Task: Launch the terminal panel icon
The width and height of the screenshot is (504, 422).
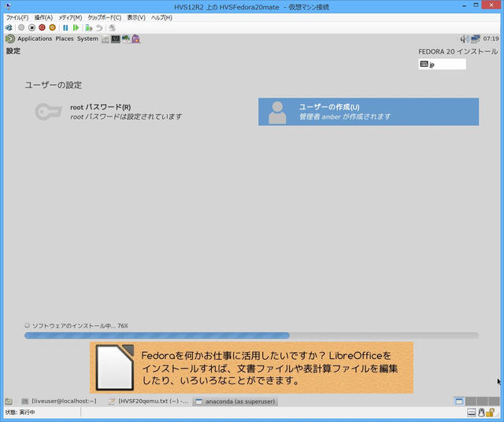Action: 116,39
